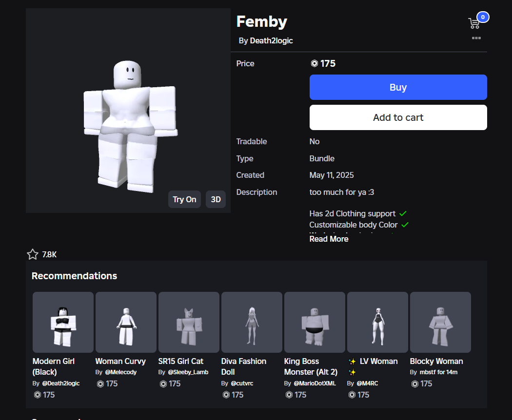Open the Modern Girl (Black) thumbnail
This screenshot has height=420, width=512.
(63, 322)
